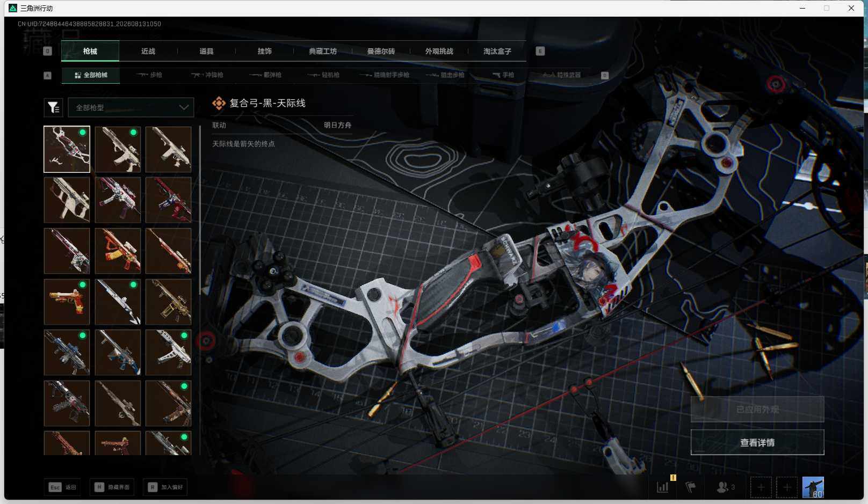Click the orange collaboration icon beside skin title
This screenshot has width=868, height=504.
point(219,103)
